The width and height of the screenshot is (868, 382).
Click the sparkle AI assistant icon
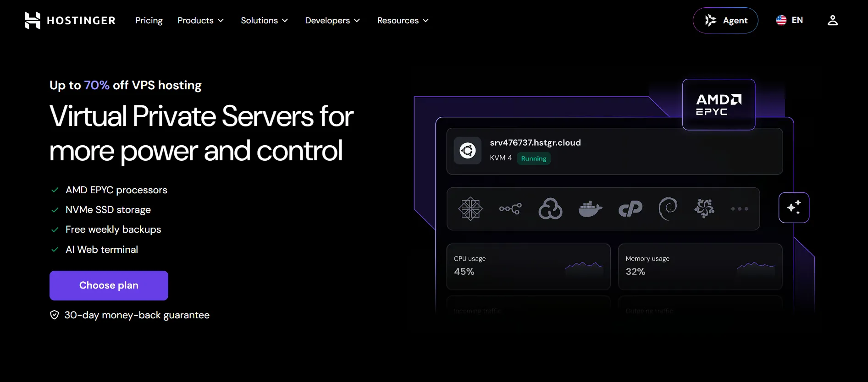[794, 207]
